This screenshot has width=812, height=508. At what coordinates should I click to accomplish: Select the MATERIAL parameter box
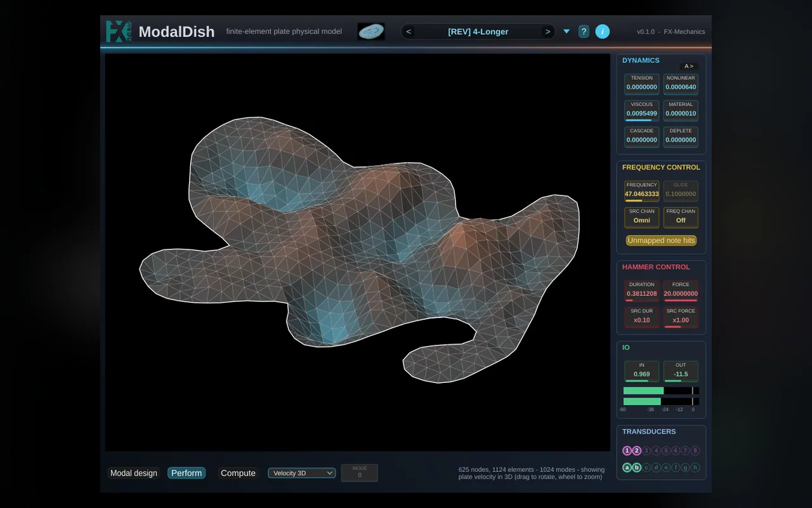(681, 110)
